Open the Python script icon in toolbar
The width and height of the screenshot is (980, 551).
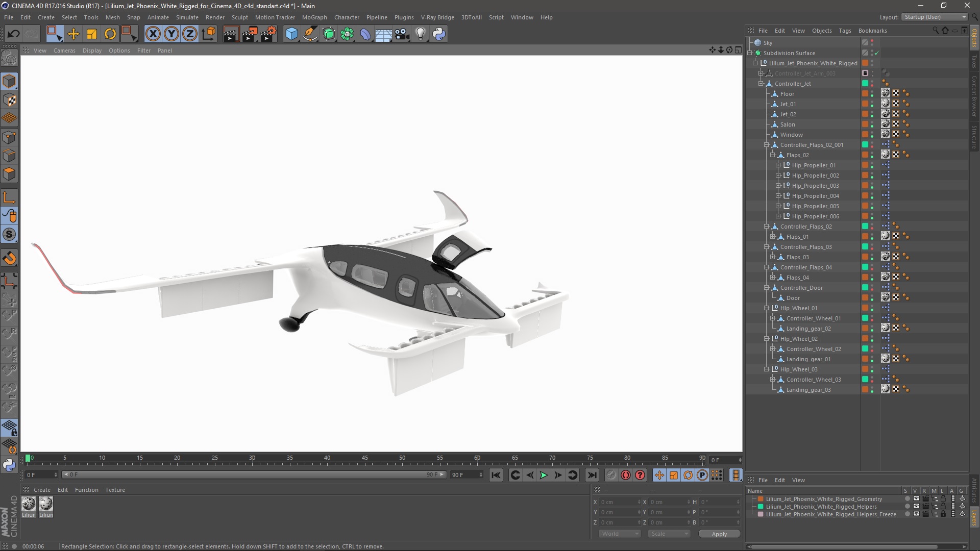tap(439, 34)
